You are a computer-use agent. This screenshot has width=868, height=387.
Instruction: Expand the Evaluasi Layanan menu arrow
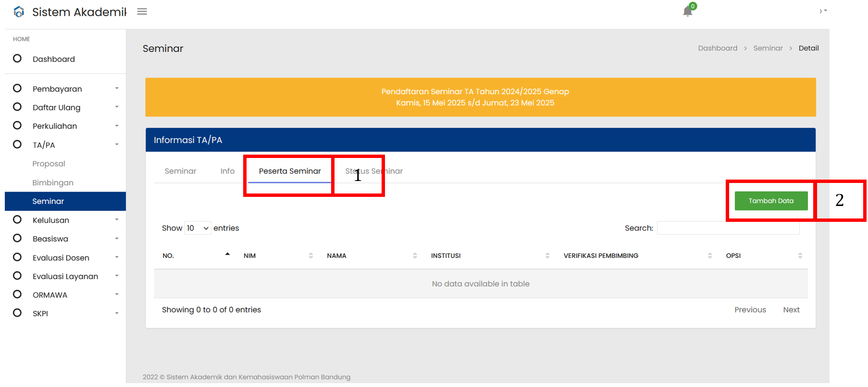(117, 276)
